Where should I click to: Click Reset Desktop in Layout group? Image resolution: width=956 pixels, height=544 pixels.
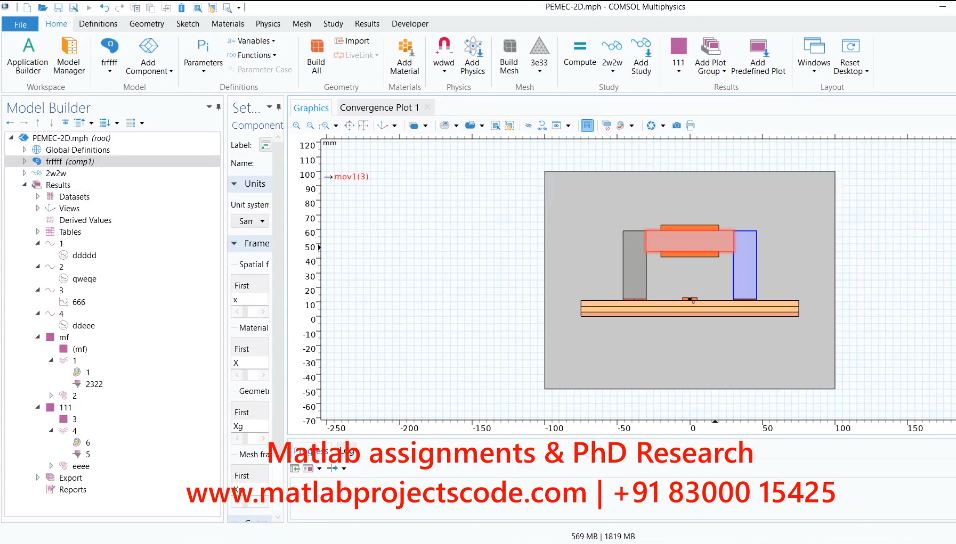851,55
